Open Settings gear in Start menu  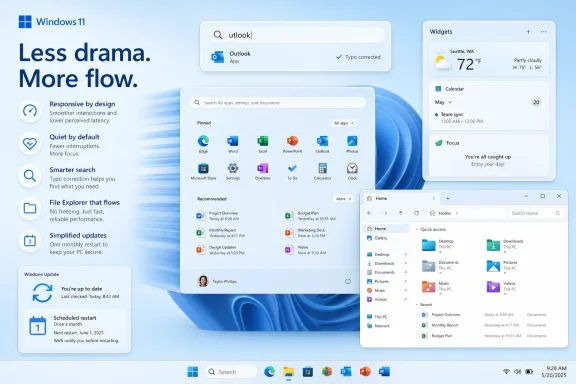tap(233, 171)
